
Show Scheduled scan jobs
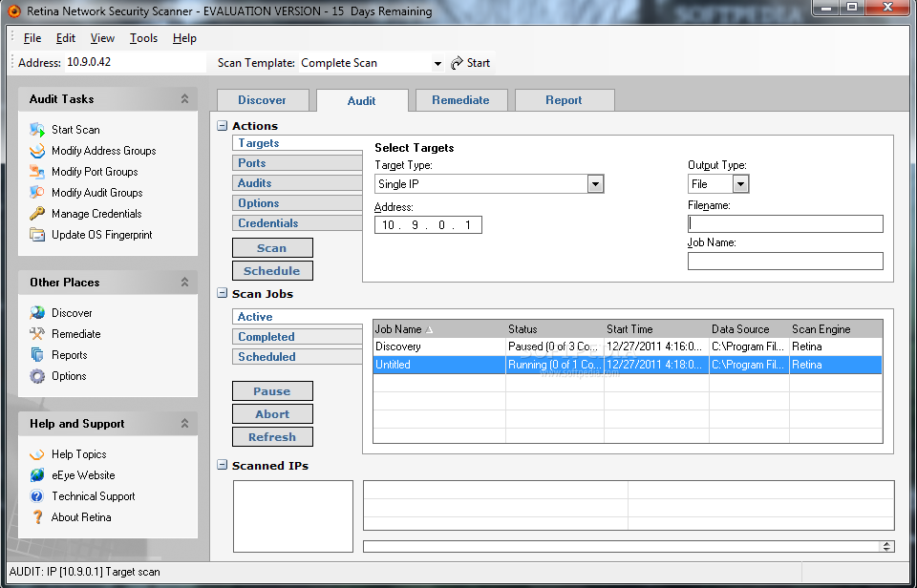[x=297, y=357]
